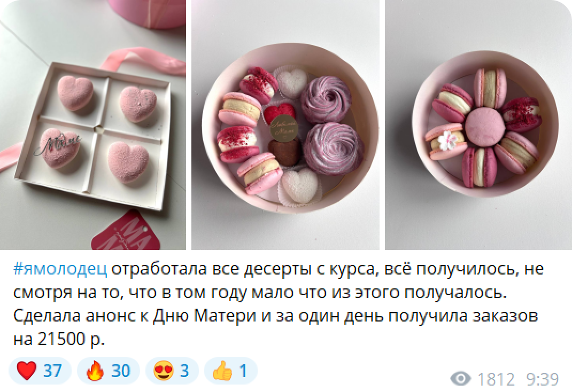Open the heart desserts box photo
The height and width of the screenshot is (392, 572).
click(x=92, y=124)
